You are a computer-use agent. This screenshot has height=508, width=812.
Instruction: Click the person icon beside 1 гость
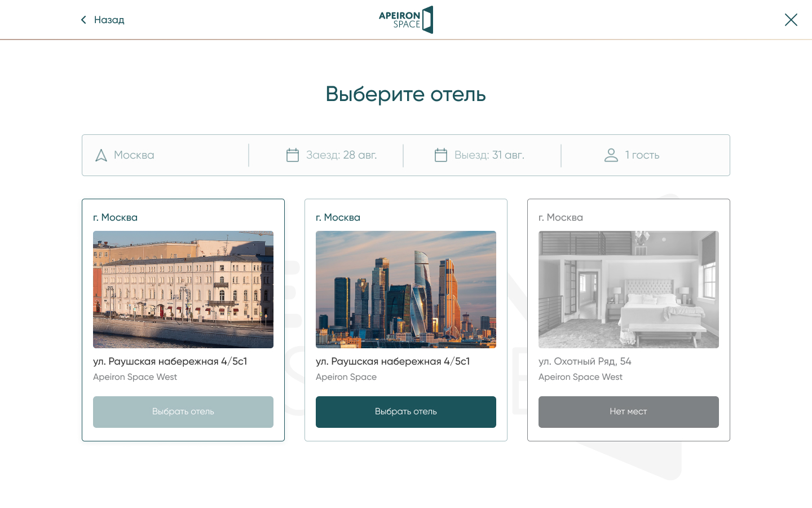click(x=611, y=155)
